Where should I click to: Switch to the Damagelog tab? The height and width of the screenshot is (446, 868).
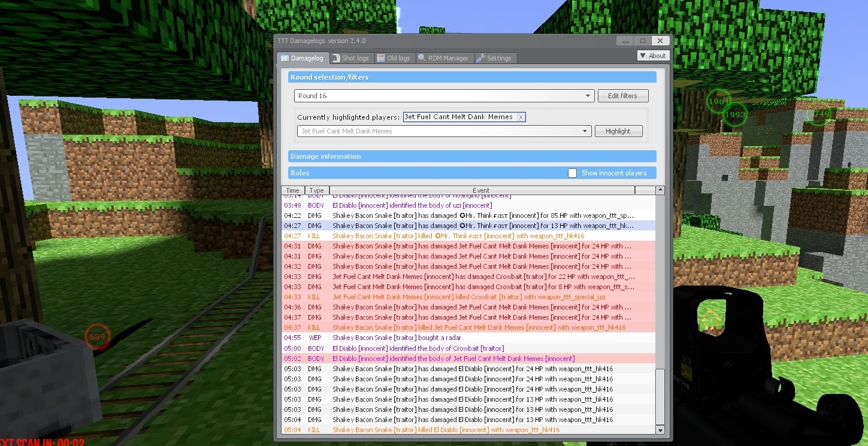[x=303, y=58]
